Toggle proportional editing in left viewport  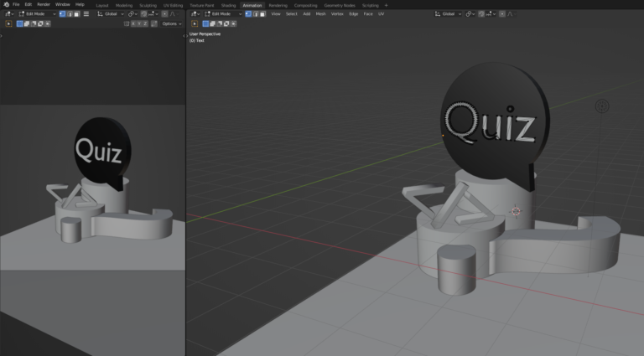point(164,14)
